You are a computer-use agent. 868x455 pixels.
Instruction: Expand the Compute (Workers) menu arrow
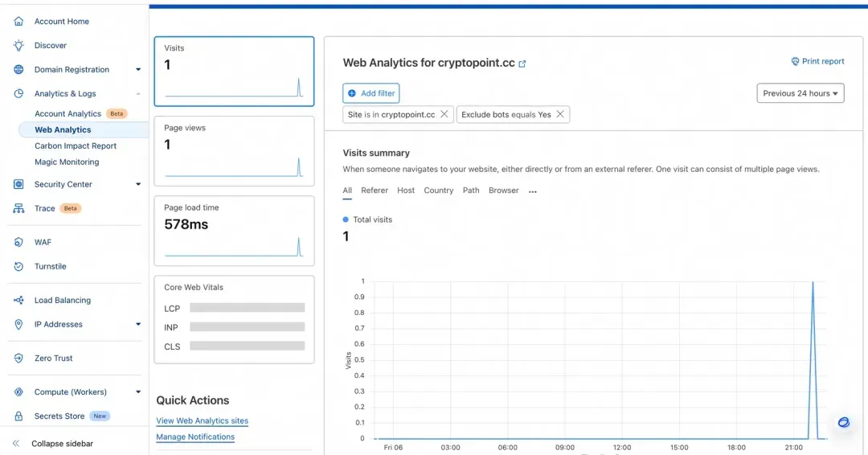point(138,392)
